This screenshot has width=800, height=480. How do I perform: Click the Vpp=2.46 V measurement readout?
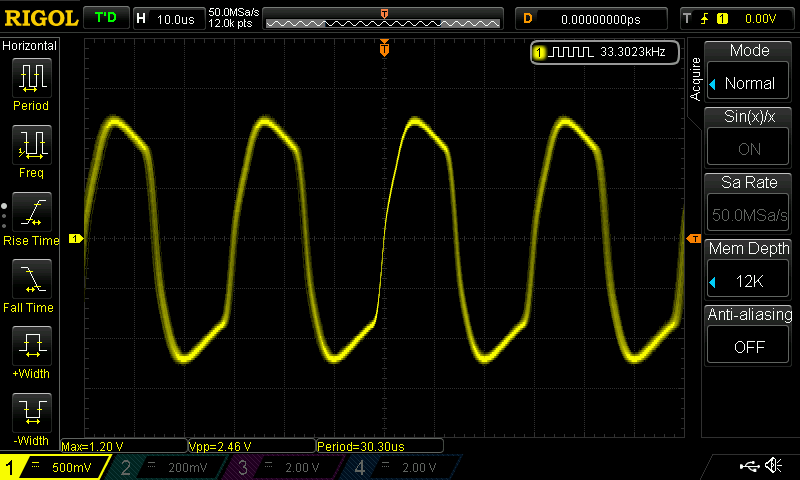pos(252,446)
